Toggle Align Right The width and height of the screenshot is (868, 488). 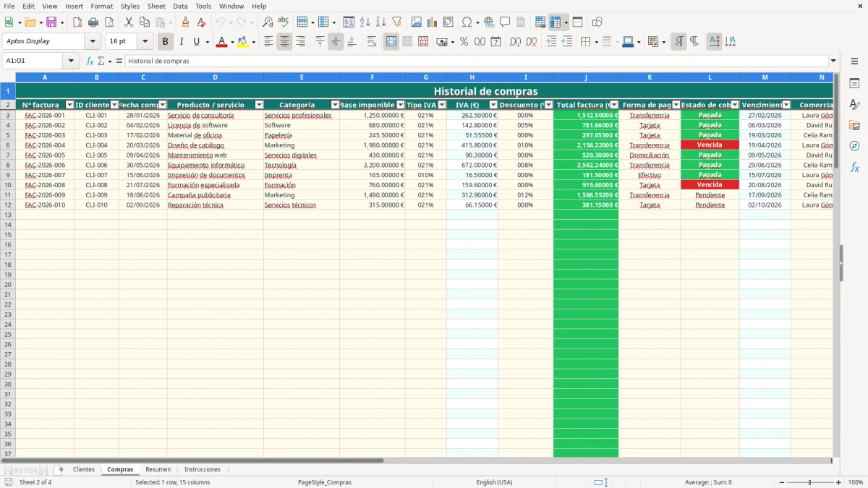[x=300, y=42]
